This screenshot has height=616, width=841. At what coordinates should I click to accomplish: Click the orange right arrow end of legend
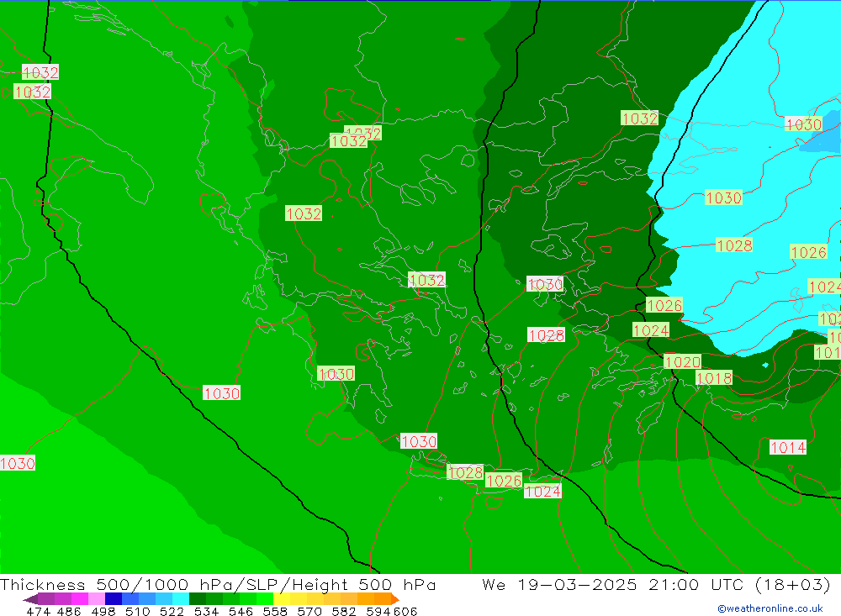pyautogui.click(x=394, y=599)
